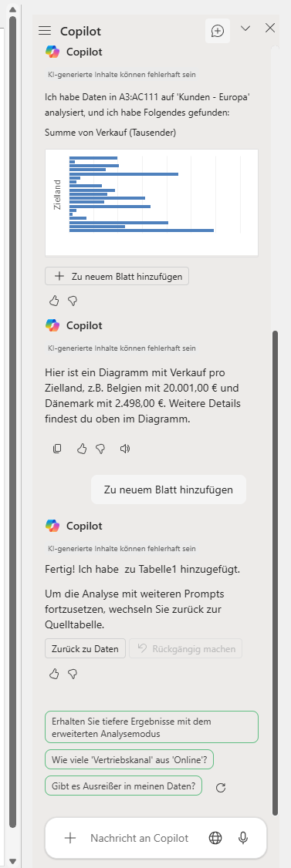Viewport: 291px width, 868px height.
Task: Click 'Zurück zu Daten' button
Action: (x=86, y=649)
